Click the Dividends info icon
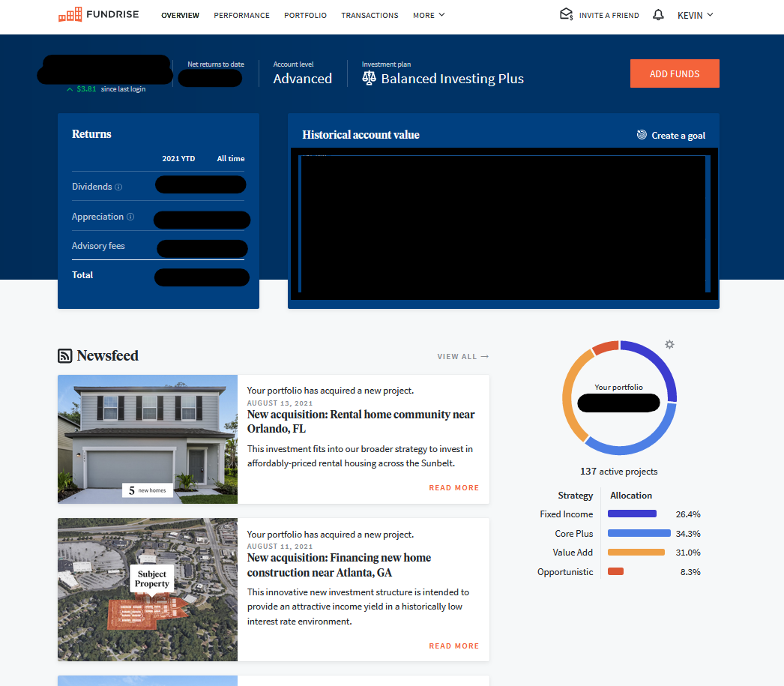Viewport: 784px width, 686px height. (x=118, y=187)
